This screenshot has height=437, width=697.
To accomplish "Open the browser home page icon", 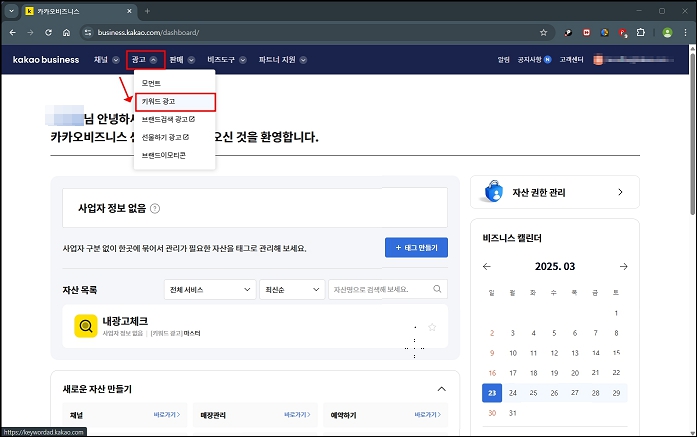I will [x=66, y=32].
